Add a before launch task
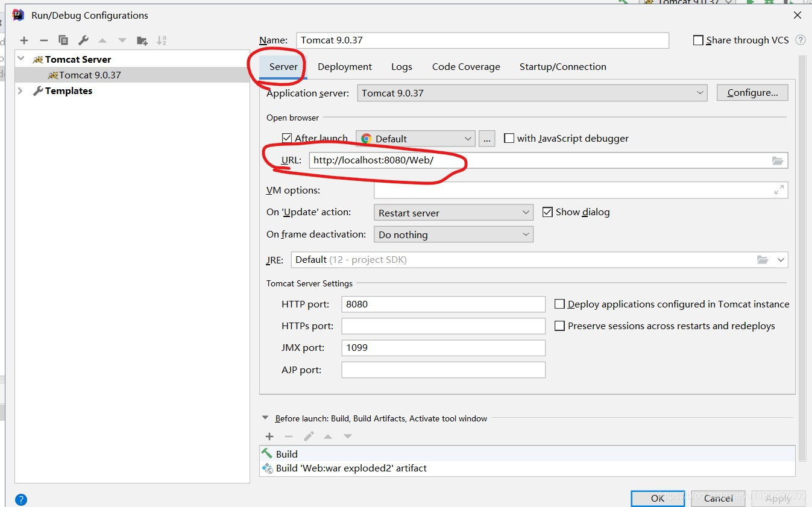The height and width of the screenshot is (507, 812). click(x=269, y=436)
